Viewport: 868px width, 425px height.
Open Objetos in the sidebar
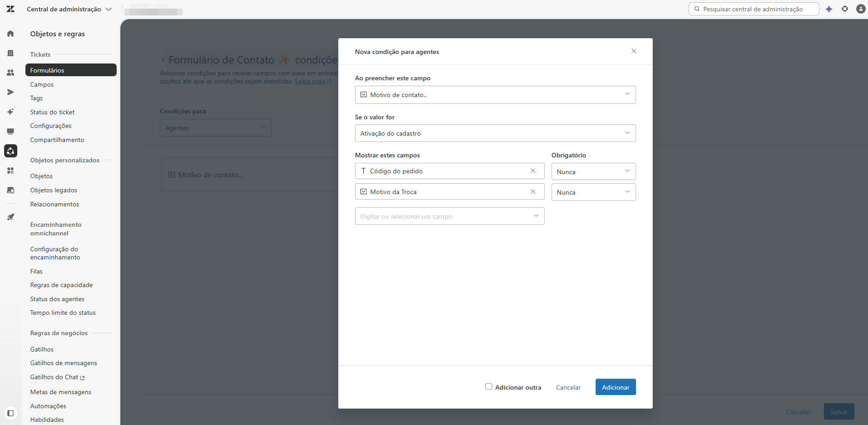click(x=41, y=176)
